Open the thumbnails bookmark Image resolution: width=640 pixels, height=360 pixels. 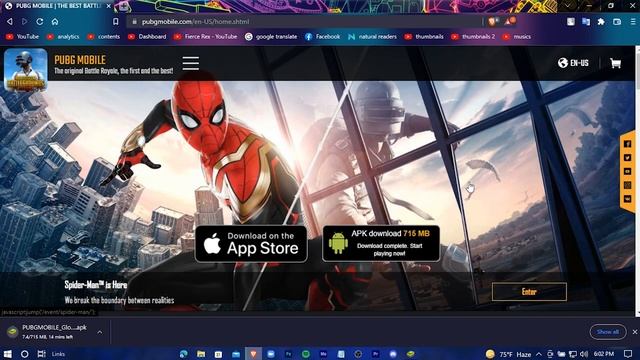coord(424,37)
